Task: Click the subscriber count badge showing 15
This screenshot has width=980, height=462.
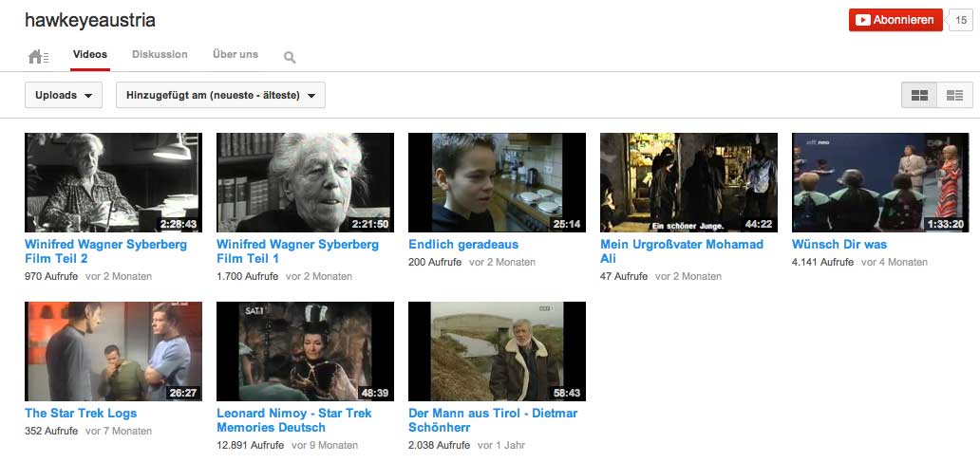Action: (961, 20)
